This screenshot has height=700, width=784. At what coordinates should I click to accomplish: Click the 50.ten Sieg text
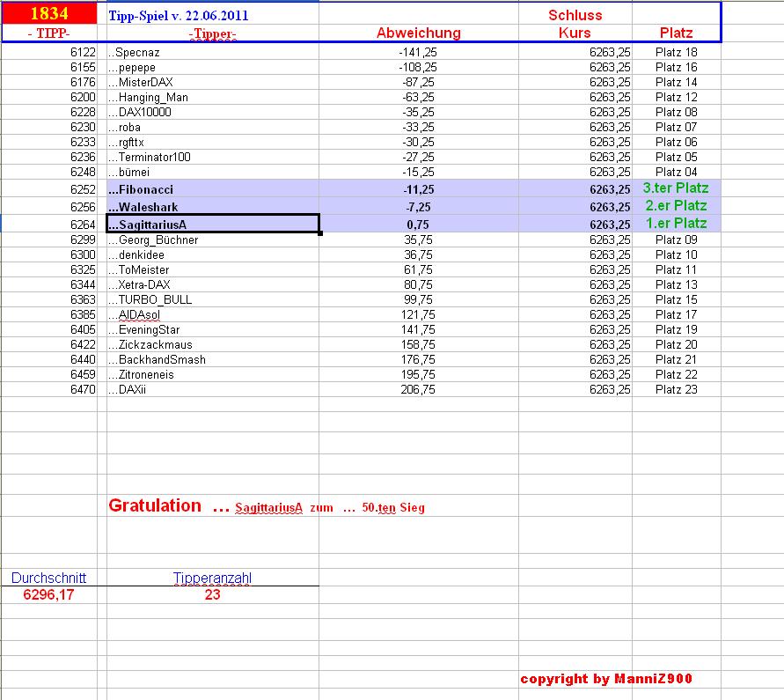[x=393, y=508]
